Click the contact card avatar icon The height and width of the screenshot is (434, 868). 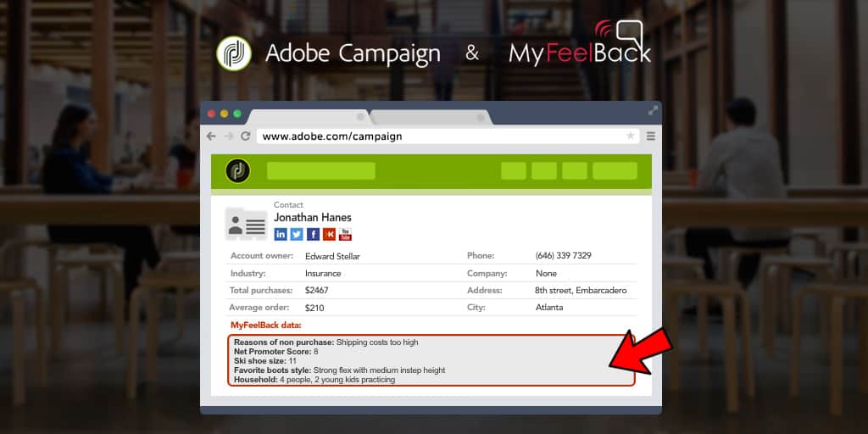click(247, 224)
